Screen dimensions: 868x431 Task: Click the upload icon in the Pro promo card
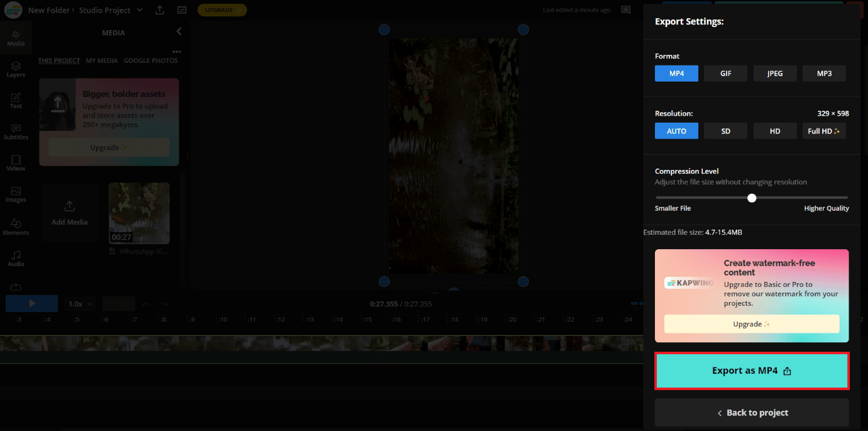point(58,104)
